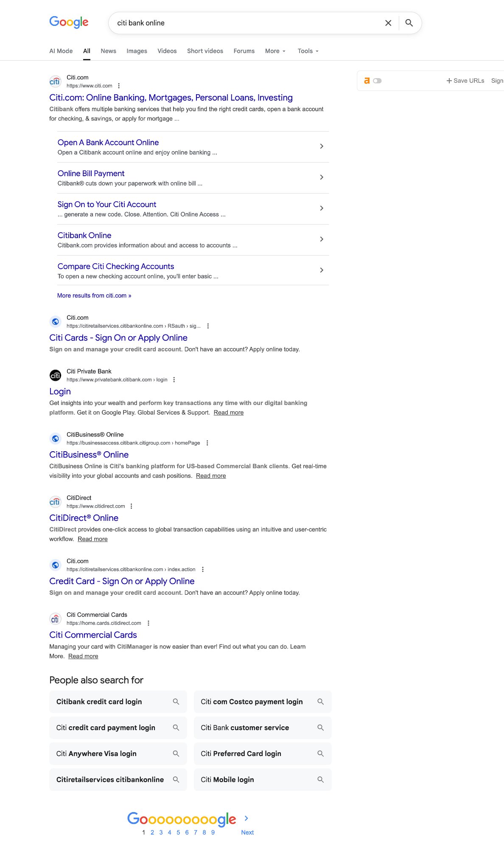
Task: Enable the toggle next to the orange 'a' icon
Action: tap(378, 80)
